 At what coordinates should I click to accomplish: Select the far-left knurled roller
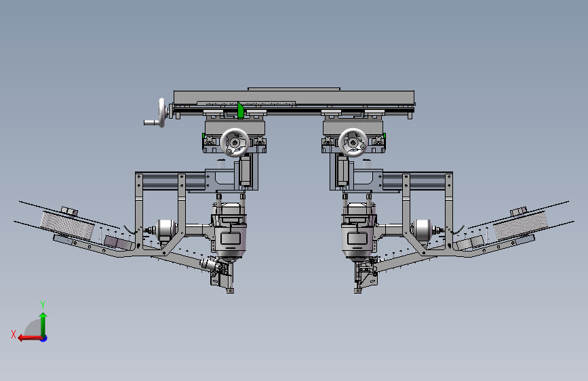coord(68,226)
